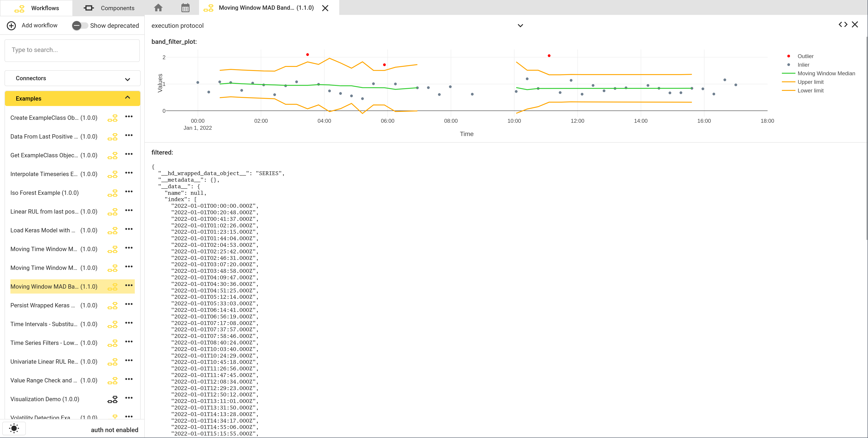Open more options for Value Range Check and...

[129, 379]
